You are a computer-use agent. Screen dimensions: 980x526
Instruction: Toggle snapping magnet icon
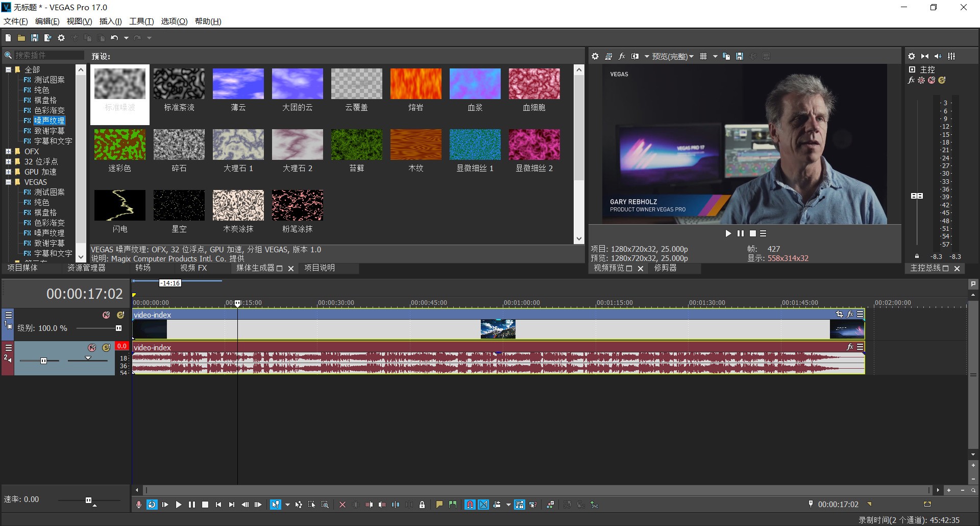point(470,505)
